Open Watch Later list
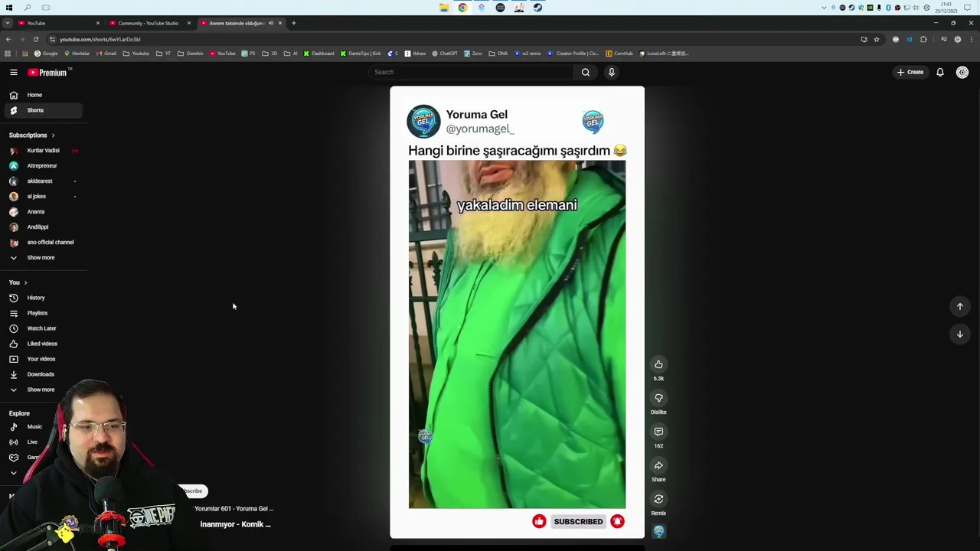980x551 pixels. coord(42,328)
